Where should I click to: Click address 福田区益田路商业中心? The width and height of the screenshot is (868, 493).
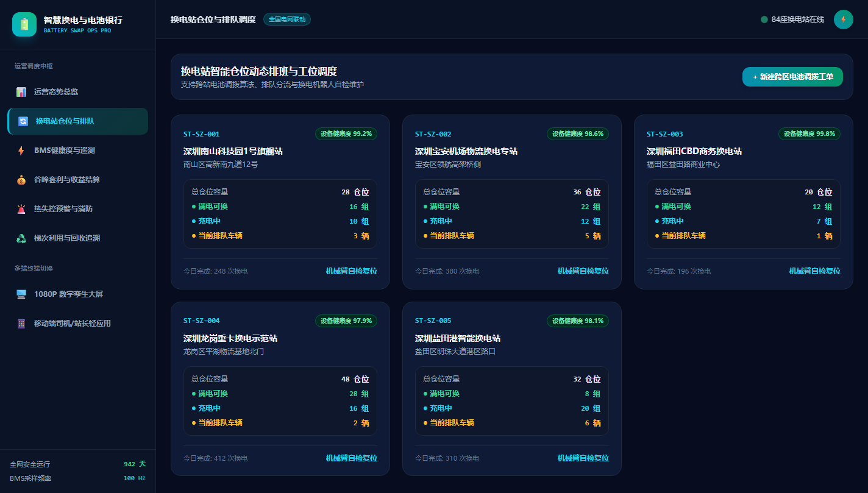click(683, 165)
